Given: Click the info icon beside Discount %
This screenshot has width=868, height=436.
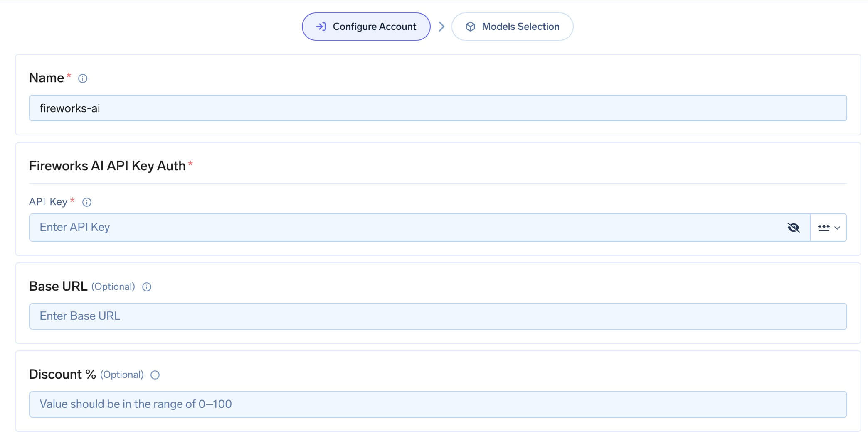Looking at the screenshot, I should coord(155,375).
